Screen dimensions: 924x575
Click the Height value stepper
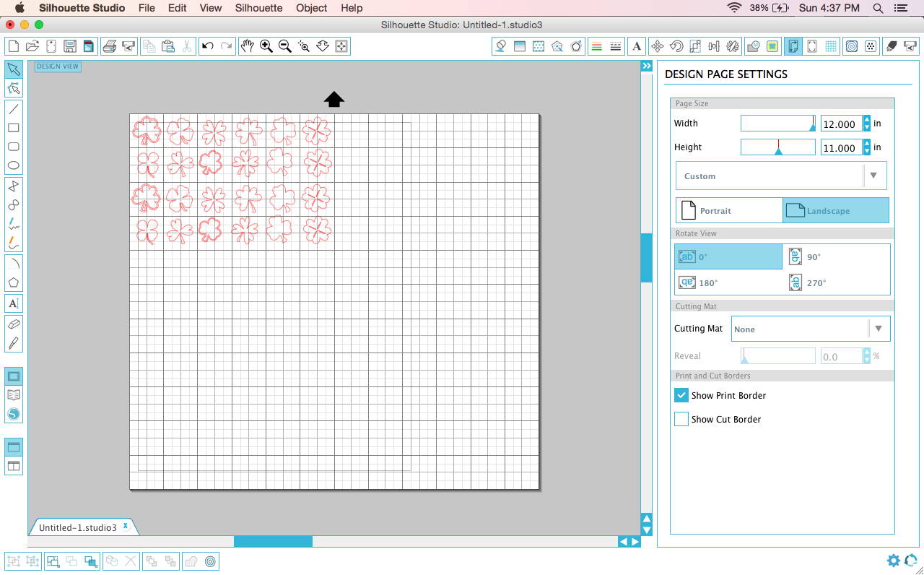click(x=867, y=147)
